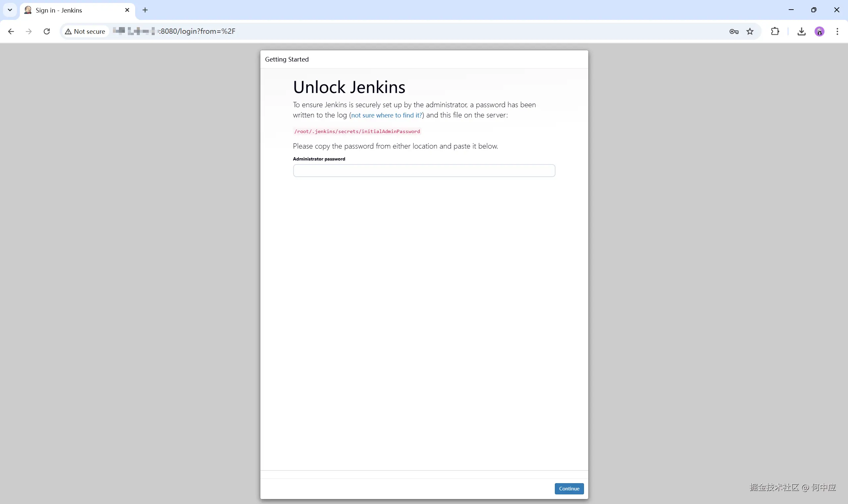Select the Sign in - Jenkins tab

(x=68, y=10)
